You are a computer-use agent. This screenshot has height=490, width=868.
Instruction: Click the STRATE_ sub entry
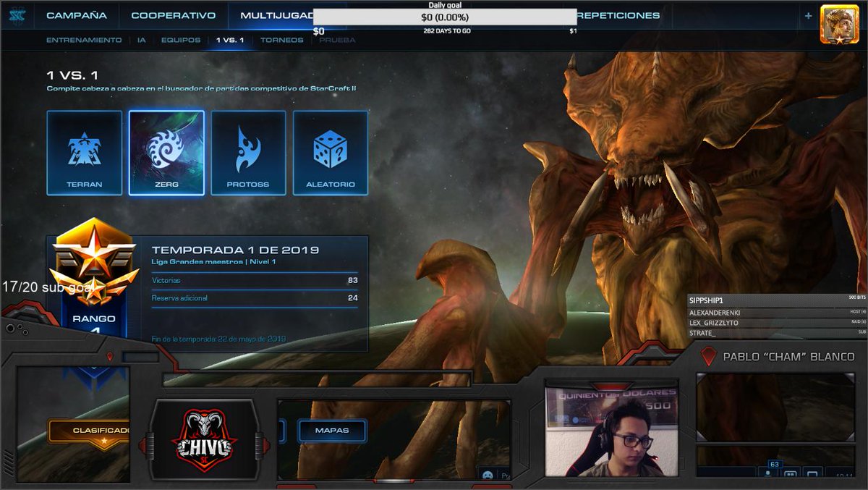[x=778, y=333]
